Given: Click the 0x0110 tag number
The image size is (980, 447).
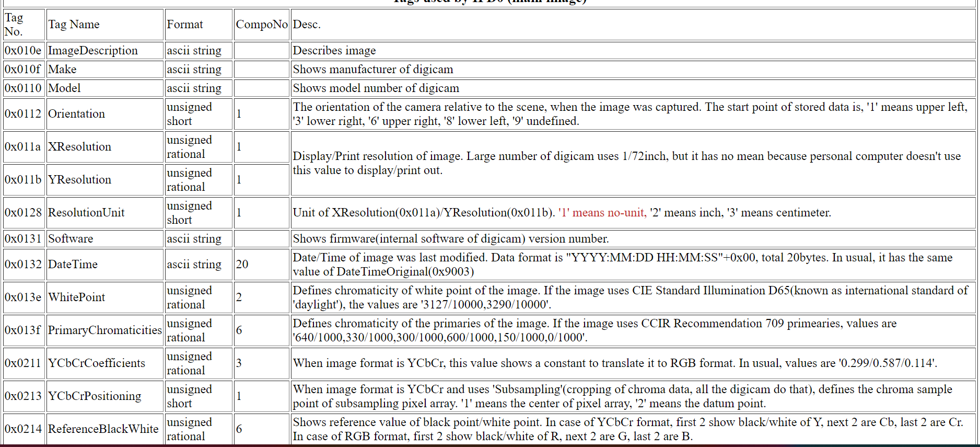Looking at the screenshot, I should click(23, 88).
